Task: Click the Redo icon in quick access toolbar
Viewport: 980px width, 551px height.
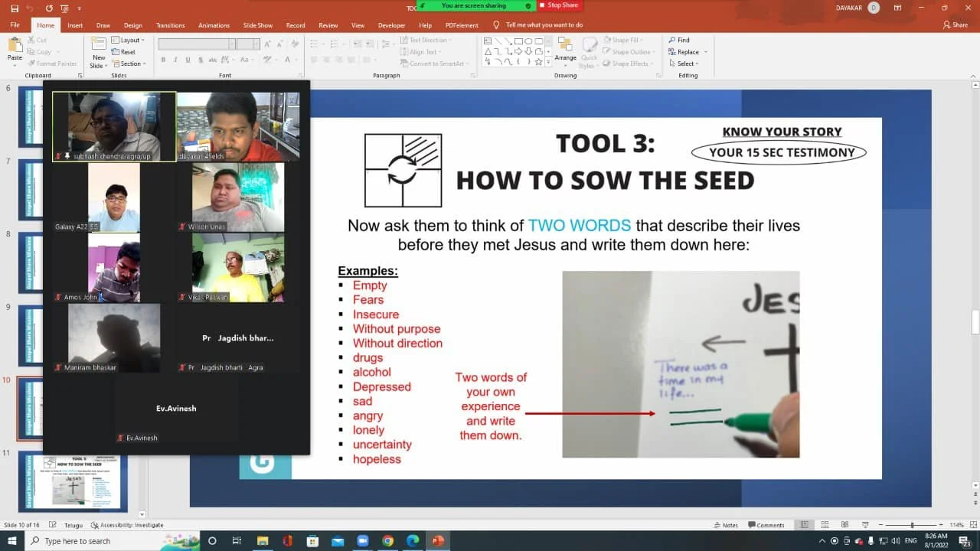Action: coord(49,8)
